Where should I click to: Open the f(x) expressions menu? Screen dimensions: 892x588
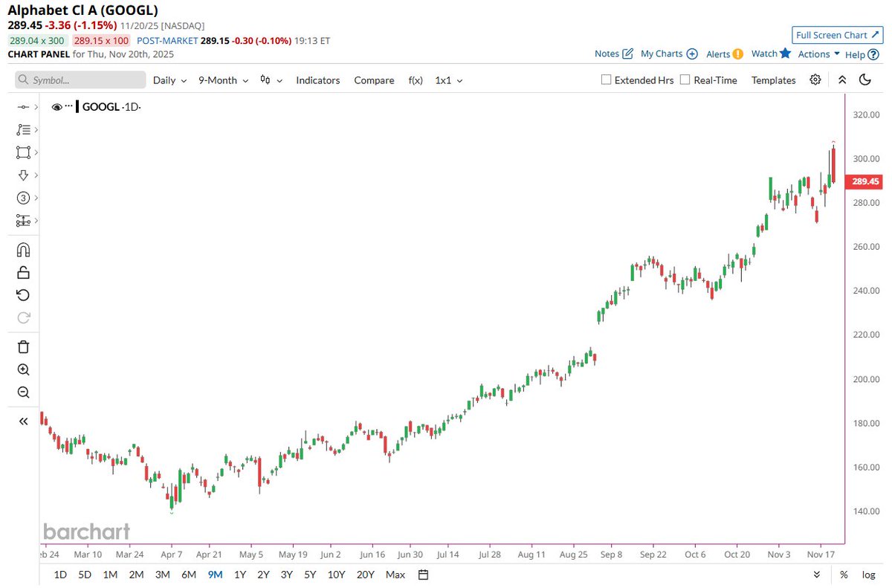click(416, 80)
